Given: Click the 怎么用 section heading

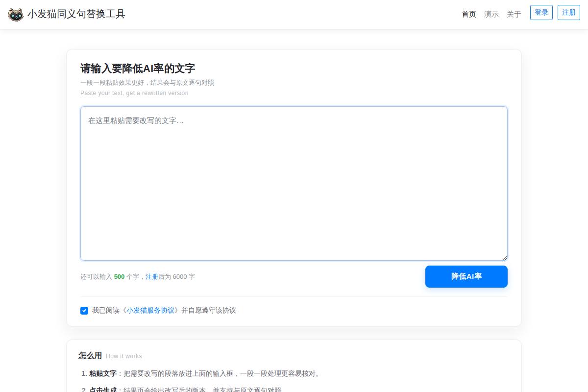Looking at the screenshot, I should pos(90,356).
